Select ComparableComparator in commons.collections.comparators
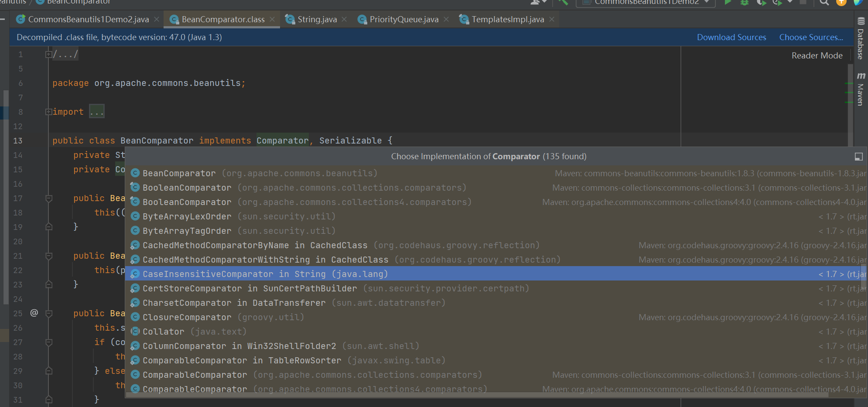Image resolution: width=868 pixels, height=407 pixels. tap(496, 375)
